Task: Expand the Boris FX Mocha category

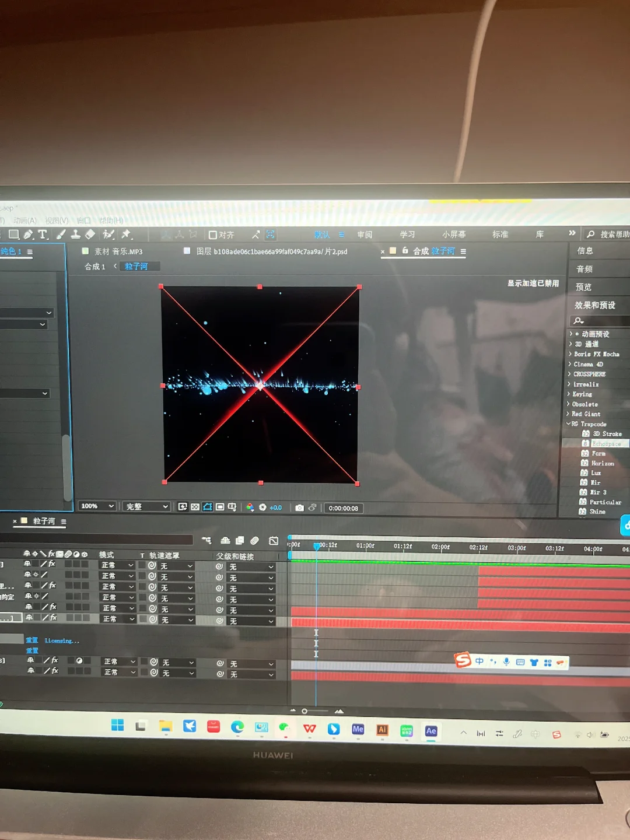Action: [x=570, y=354]
